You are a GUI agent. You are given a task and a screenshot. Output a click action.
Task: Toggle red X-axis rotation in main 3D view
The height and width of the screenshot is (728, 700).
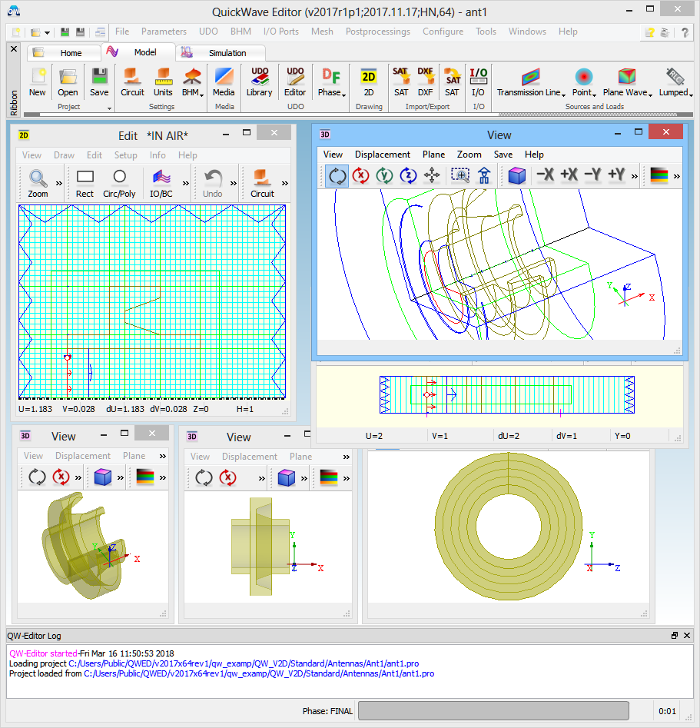(x=360, y=175)
